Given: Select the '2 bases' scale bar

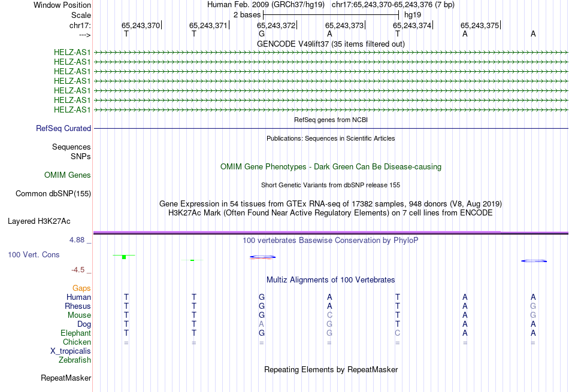Looking at the screenshot, I should pyautogui.click(x=331, y=15).
